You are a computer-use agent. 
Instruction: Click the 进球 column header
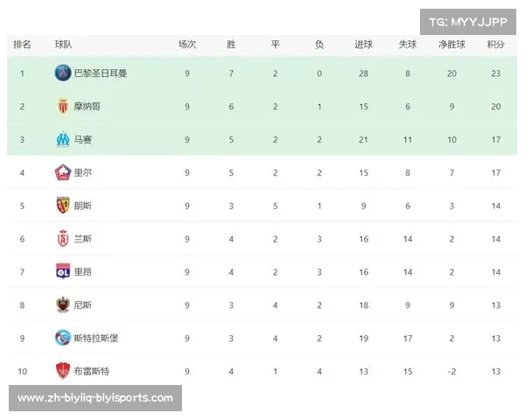tap(364, 45)
